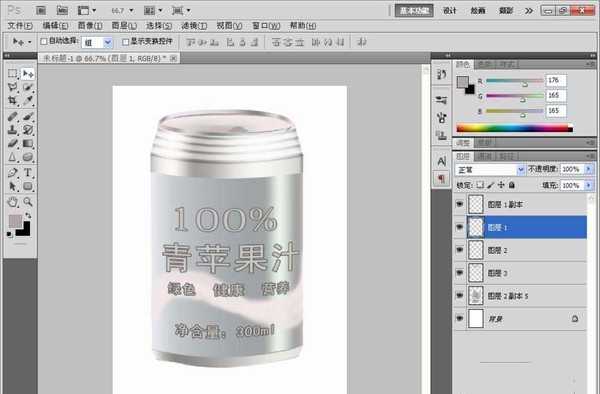Select the Healing Brush tool
This screenshot has height=394, width=600.
point(13,116)
